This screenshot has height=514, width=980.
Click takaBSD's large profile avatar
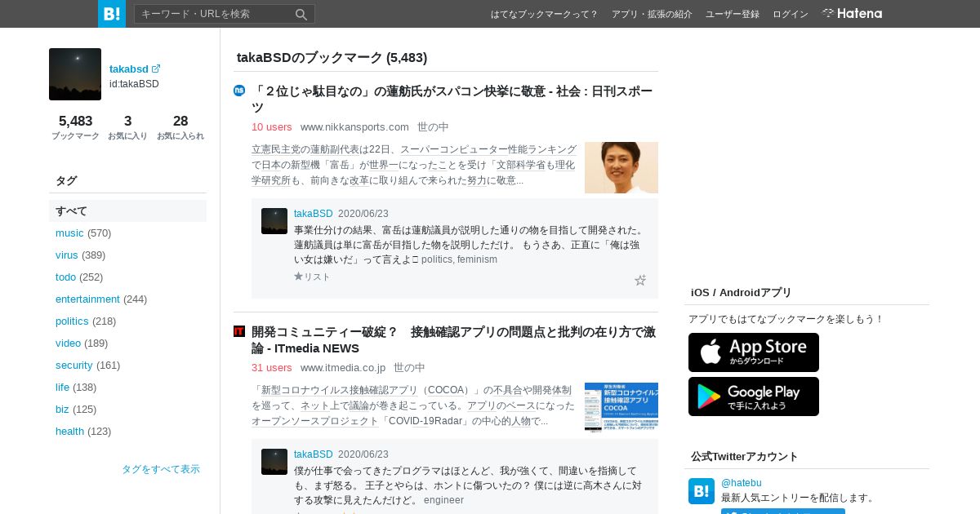click(x=75, y=74)
